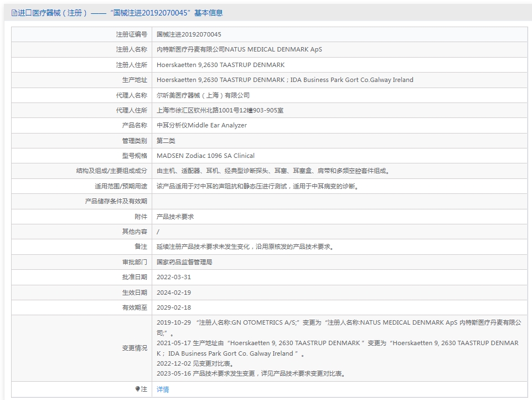Click the slash value in 其他内容 row
Screen dimensions: 532x400
pos(158,232)
